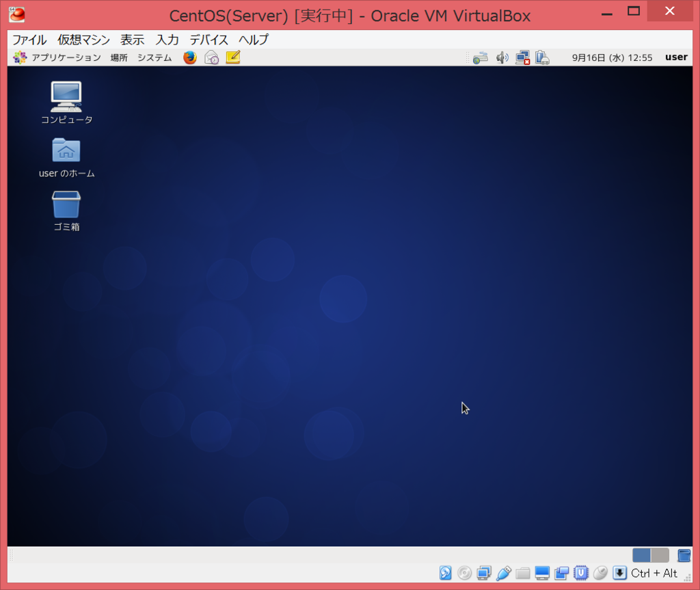This screenshot has width=700, height=590.
Task: Switch to the first workspace
Action: click(641, 555)
